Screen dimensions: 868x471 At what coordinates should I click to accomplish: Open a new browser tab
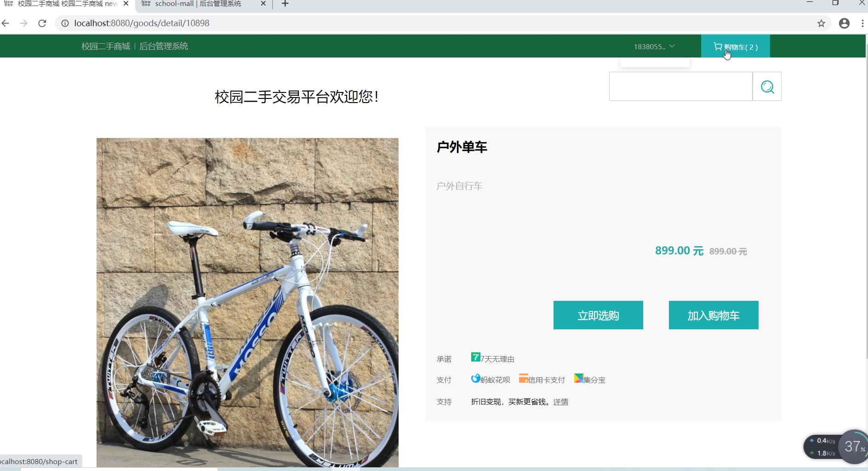point(285,4)
